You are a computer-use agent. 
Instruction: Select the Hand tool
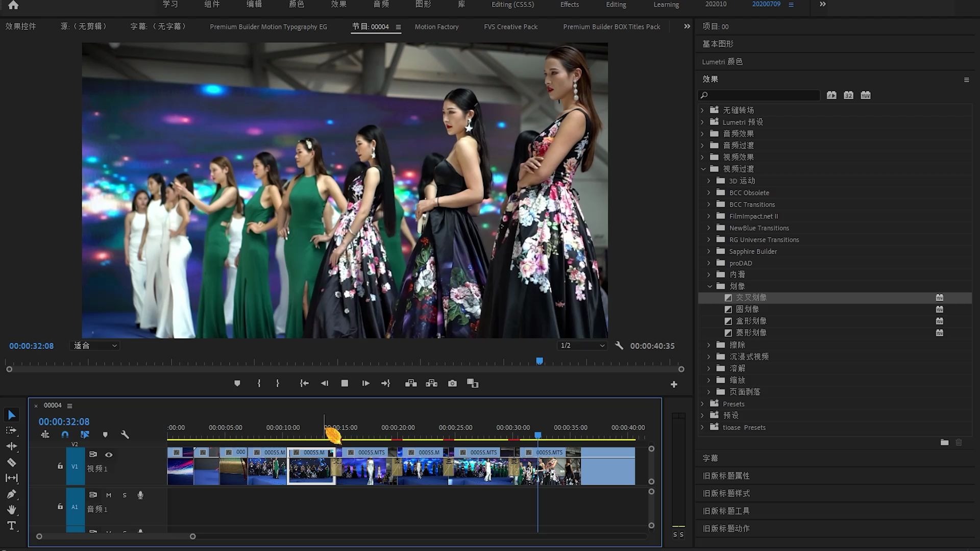pos(11,510)
